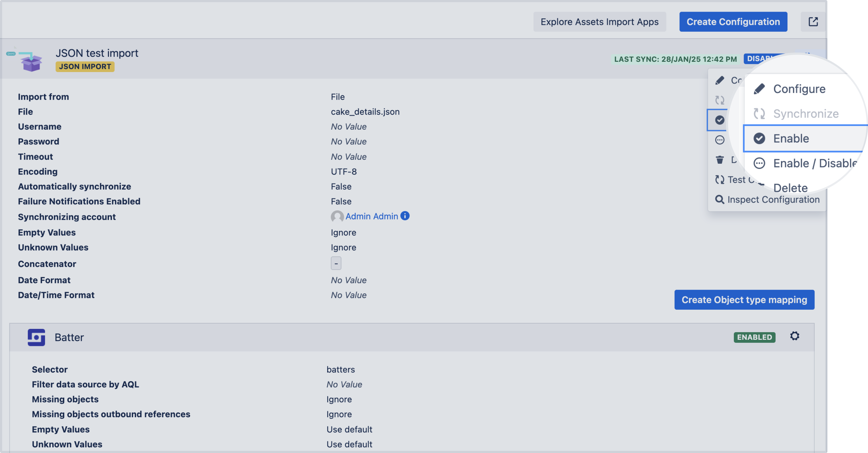This screenshot has width=868, height=453.
Task: Click the JSON import box icon
Action: click(x=31, y=61)
